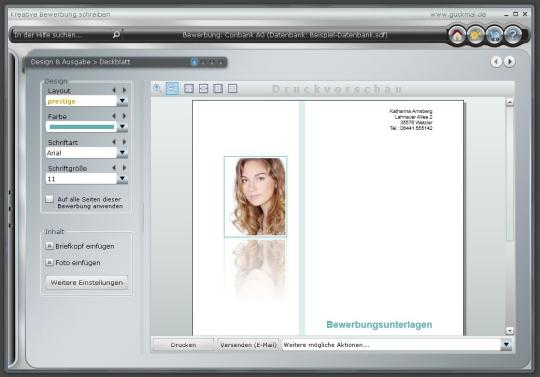Click the 'In der Hilfe suchen' field

tap(62, 35)
